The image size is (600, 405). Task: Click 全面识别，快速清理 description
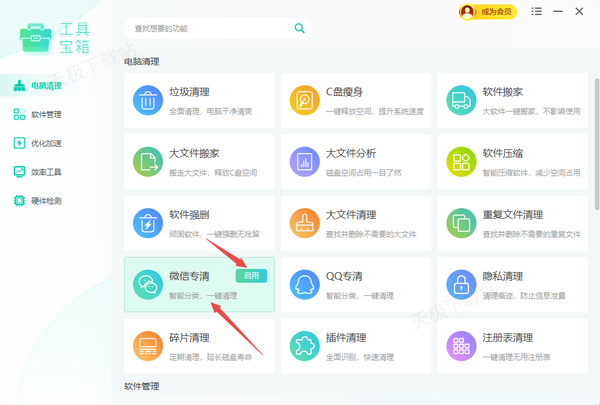pos(360,357)
